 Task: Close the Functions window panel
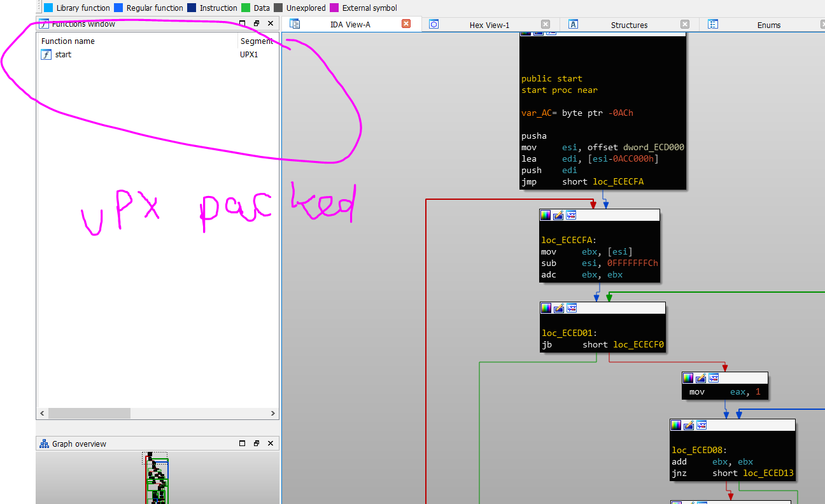(x=271, y=24)
